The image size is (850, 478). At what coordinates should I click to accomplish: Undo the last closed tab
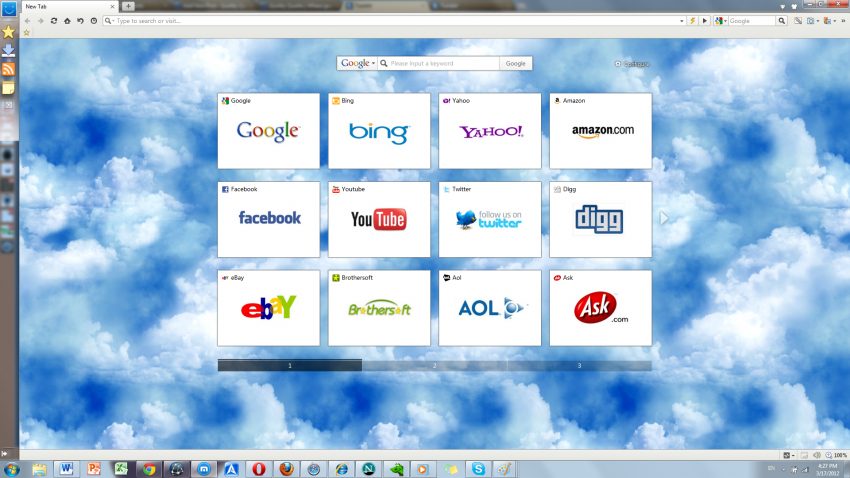point(80,21)
